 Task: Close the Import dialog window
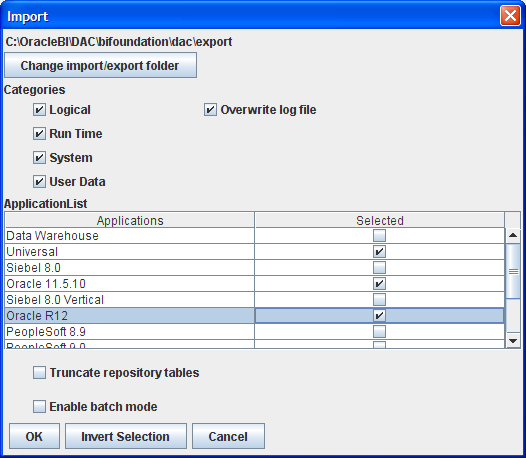click(x=510, y=15)
